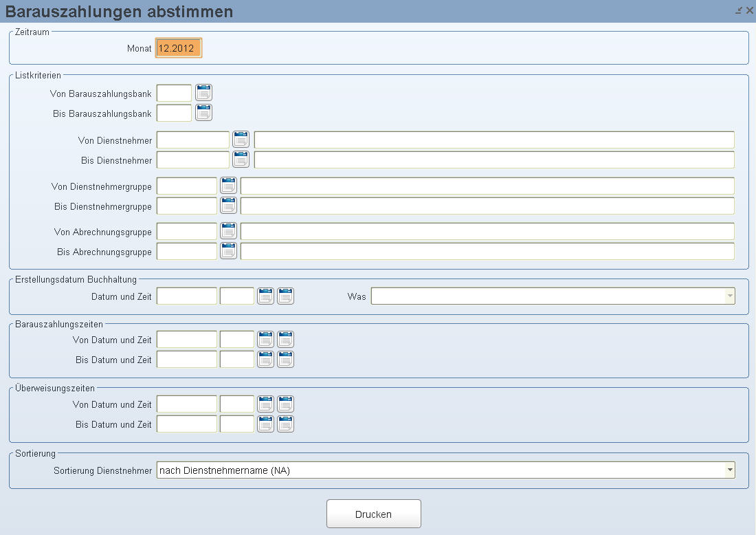Click the Erstellungsdatum Buchhaltung date field
This screenshot has height=535, width=756.
[186, 296]
